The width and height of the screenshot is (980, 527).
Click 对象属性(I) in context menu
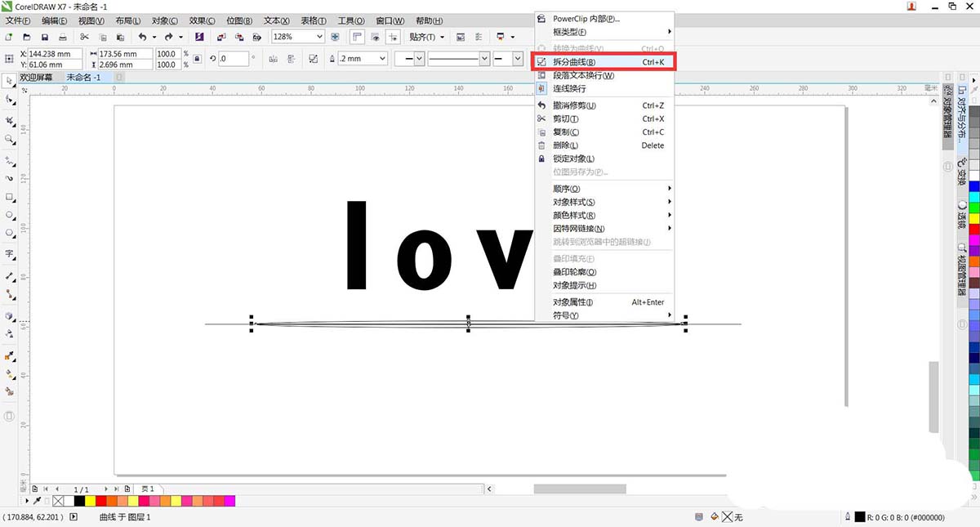[572, 302]
